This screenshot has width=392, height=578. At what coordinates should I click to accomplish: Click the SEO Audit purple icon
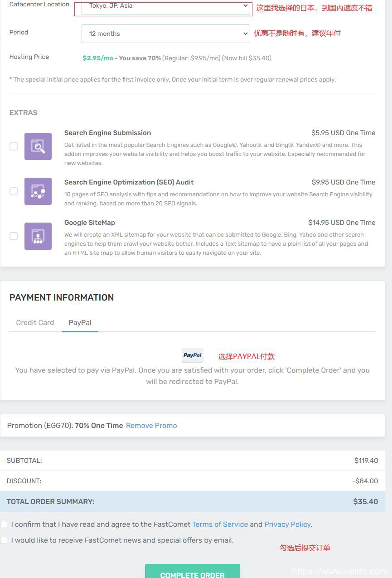coord(38,191)
